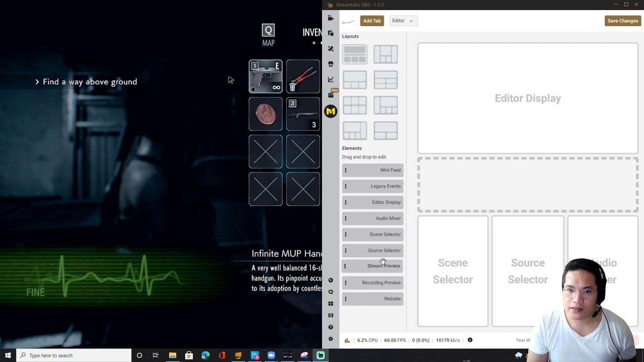644x362 pixels.
Task: Click the Audio Mixer element
Action: [x=373, y=218]
